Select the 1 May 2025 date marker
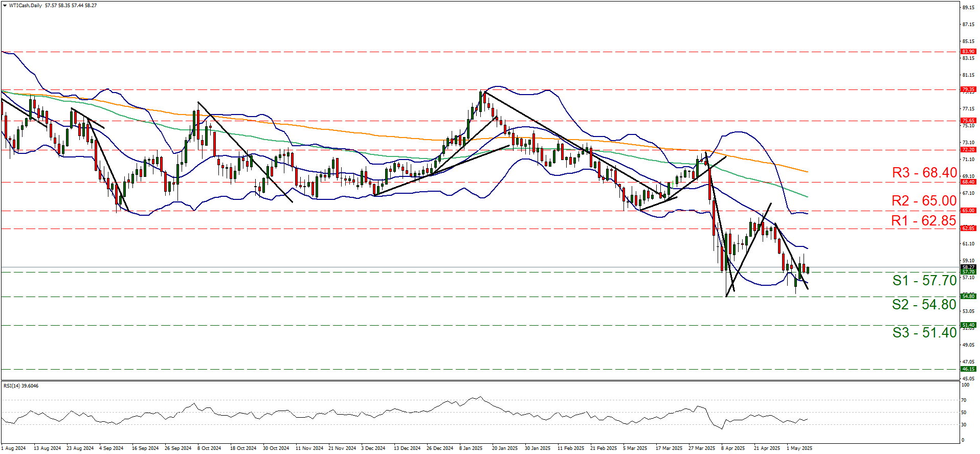Image resolution: width=980 pixels, height=454 pixels. (799, 448)
